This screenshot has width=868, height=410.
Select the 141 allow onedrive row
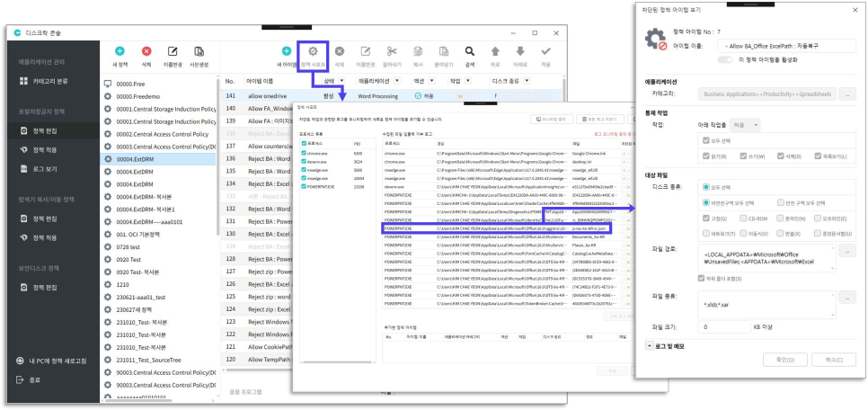click(x=393, y=96)
